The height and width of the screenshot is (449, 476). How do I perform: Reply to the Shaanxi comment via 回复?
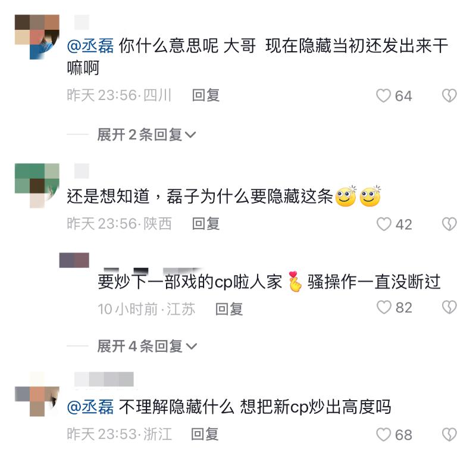[206, 224]
